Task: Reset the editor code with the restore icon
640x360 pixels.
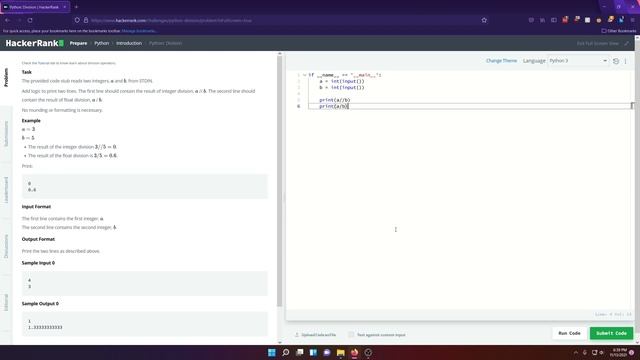Action: coord(616,61)
